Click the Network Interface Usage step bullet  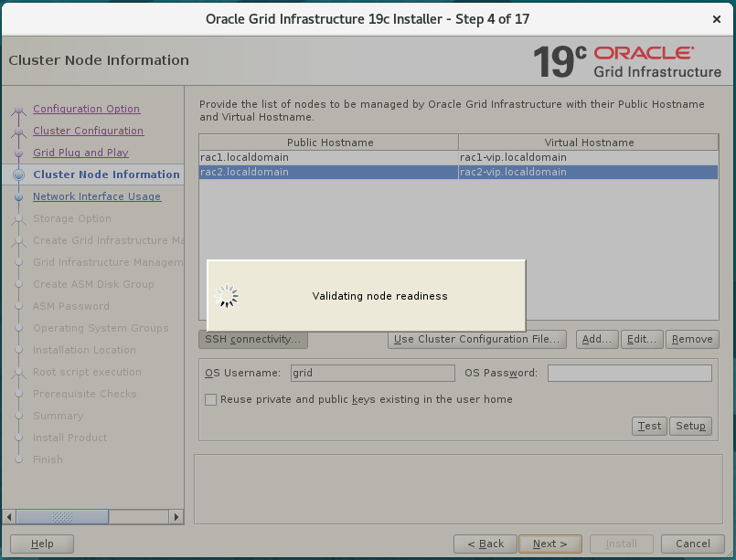tap(19, 197)
